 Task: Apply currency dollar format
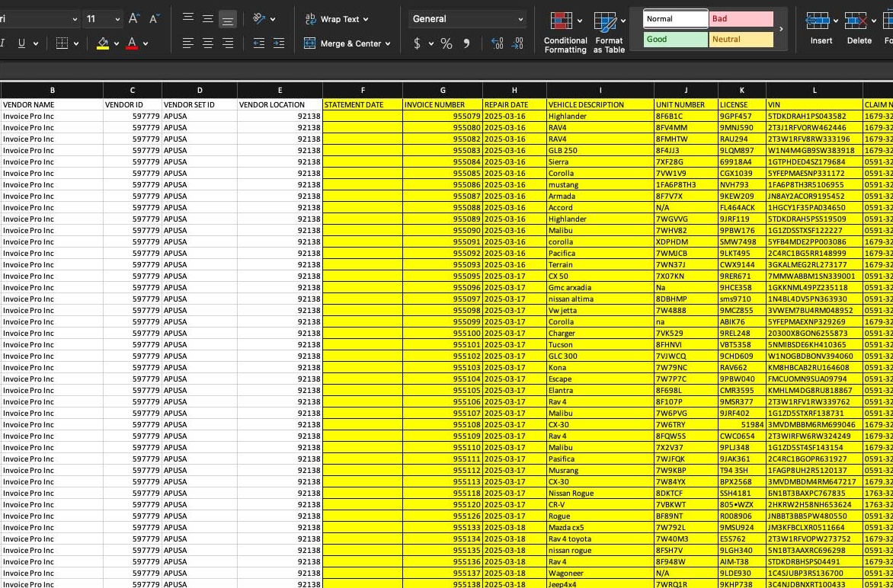[x=417, y=43]
